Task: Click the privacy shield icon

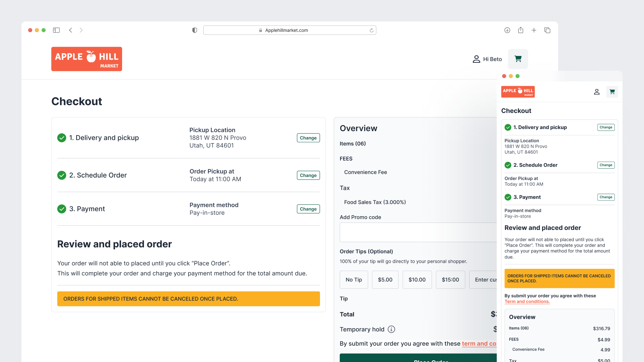Action: point(195,30)
